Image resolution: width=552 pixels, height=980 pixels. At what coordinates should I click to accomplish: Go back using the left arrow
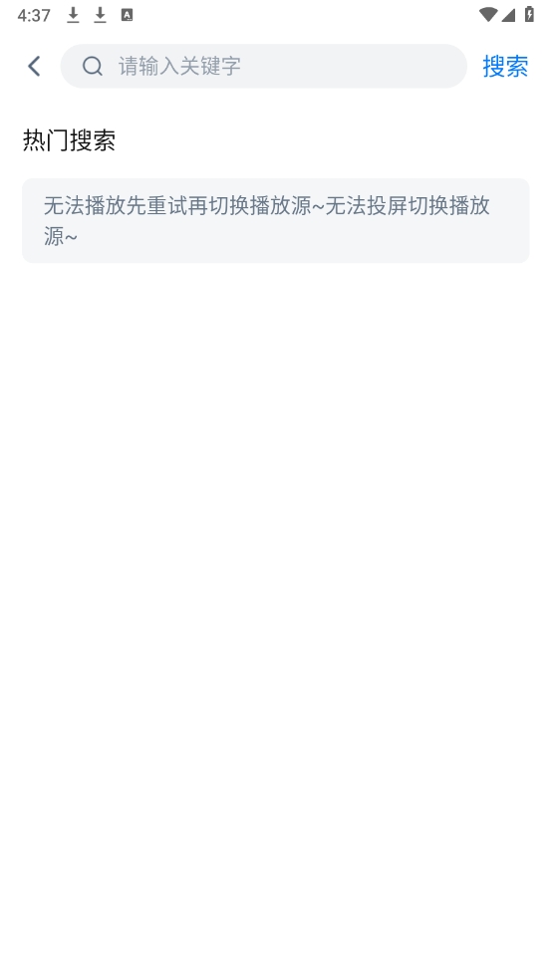tap(35, 67)
